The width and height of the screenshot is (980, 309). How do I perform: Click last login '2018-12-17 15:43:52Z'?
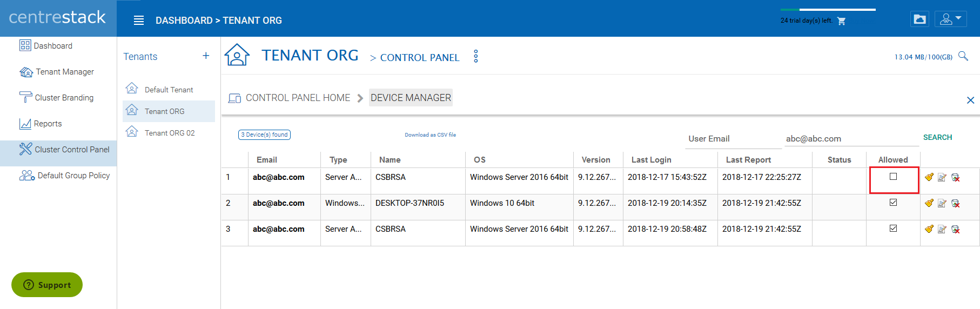[667, 177]
